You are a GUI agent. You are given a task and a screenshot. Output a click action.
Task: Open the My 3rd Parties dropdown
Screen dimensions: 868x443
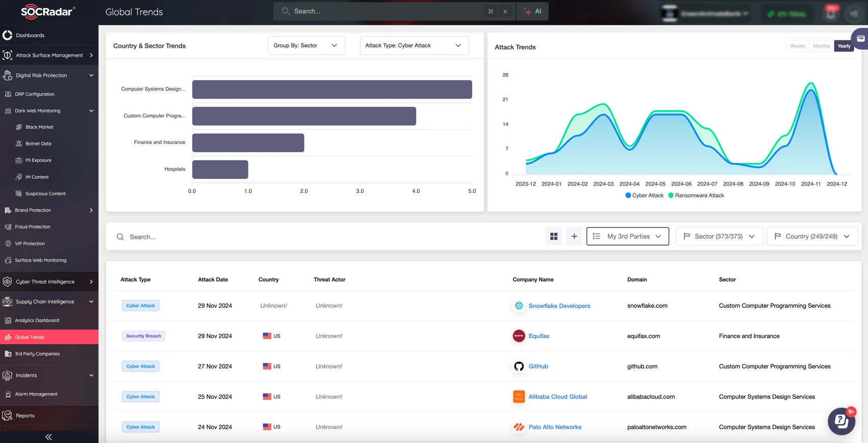point(628,236)
